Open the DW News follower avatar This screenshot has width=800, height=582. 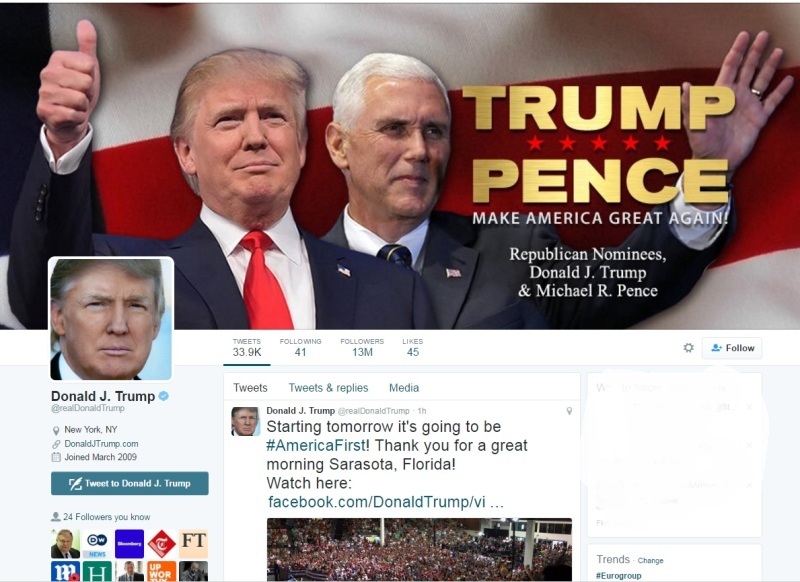click(97, 544)
